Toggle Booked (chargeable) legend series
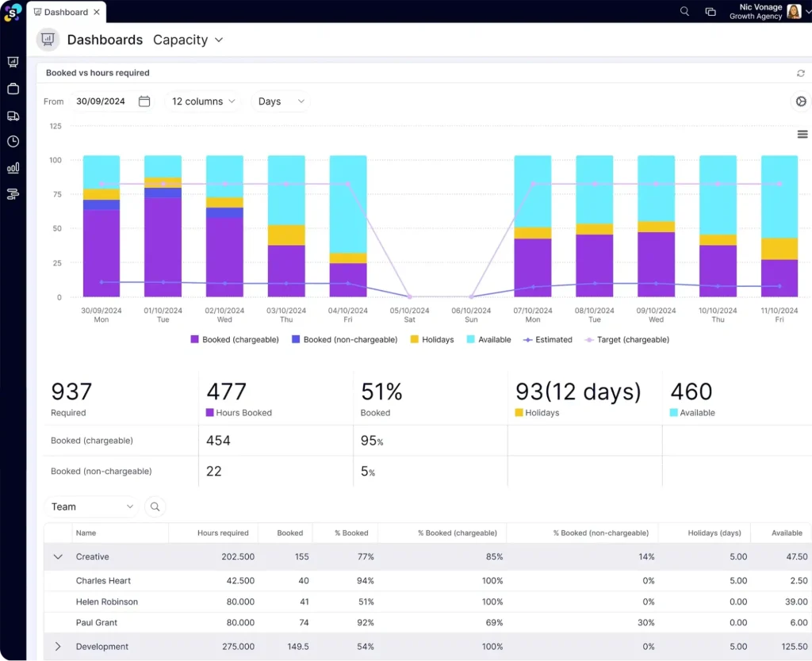This screenshot has width=812, height=661. [x=235, y=339]
